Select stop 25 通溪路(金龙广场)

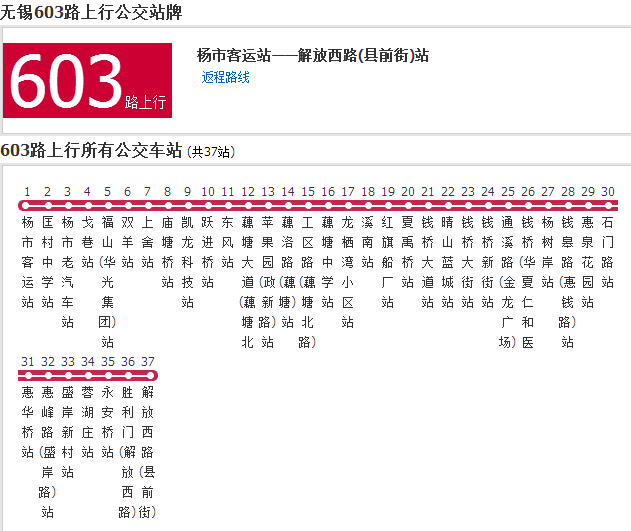click(x=508, y=282)
